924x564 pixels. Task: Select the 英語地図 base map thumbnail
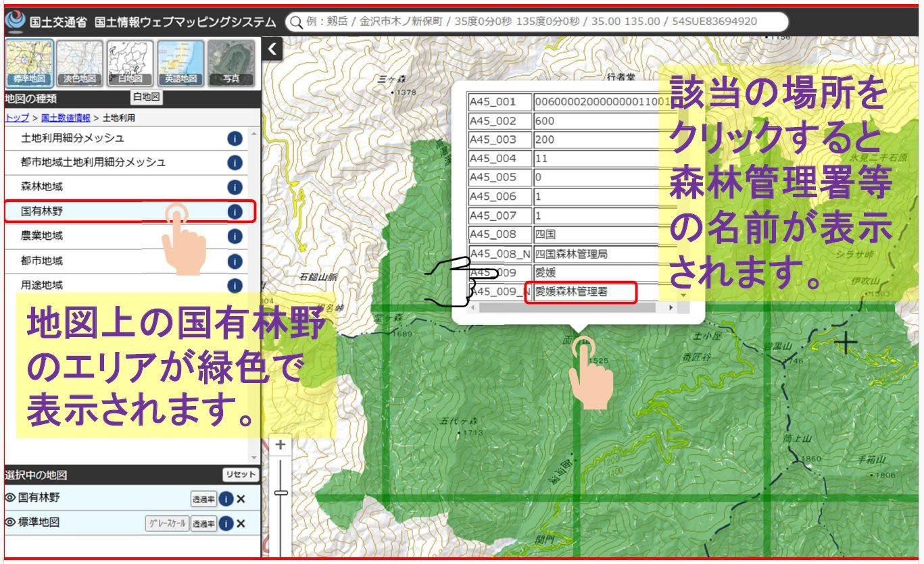(x=180, y=63)
